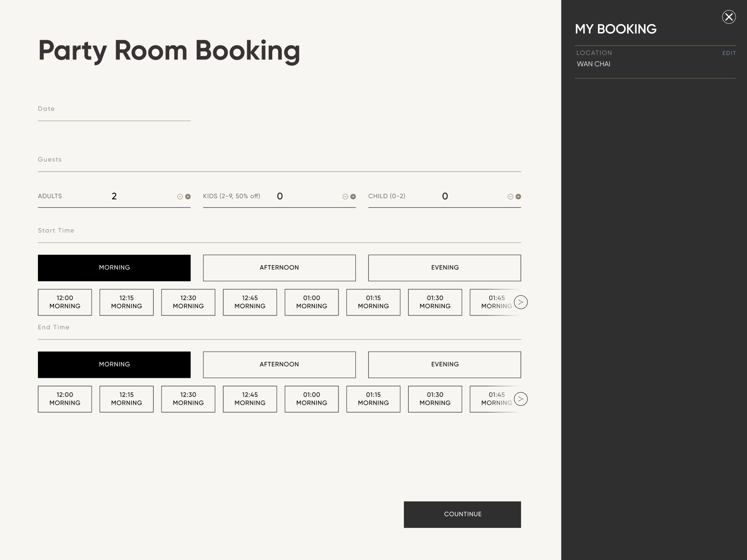Viewport: 747px width, 560px height.
Task: Choose 12:30 Morning as start time
Action: point(188,302)
